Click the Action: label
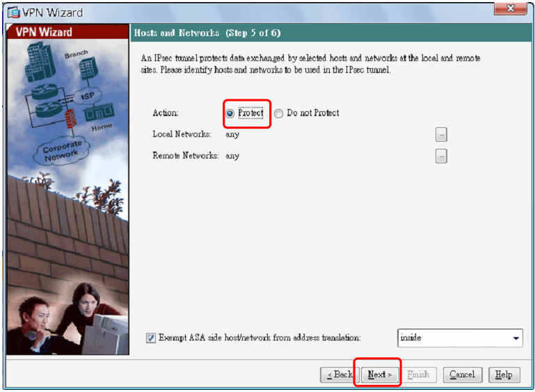Image resolution: width=535 pixels, height=392 pixels. pos(166,113)
